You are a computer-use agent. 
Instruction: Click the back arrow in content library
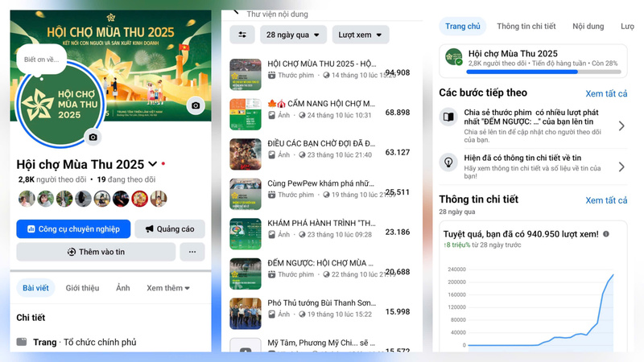pyautogui.click(x=236, y=11)
